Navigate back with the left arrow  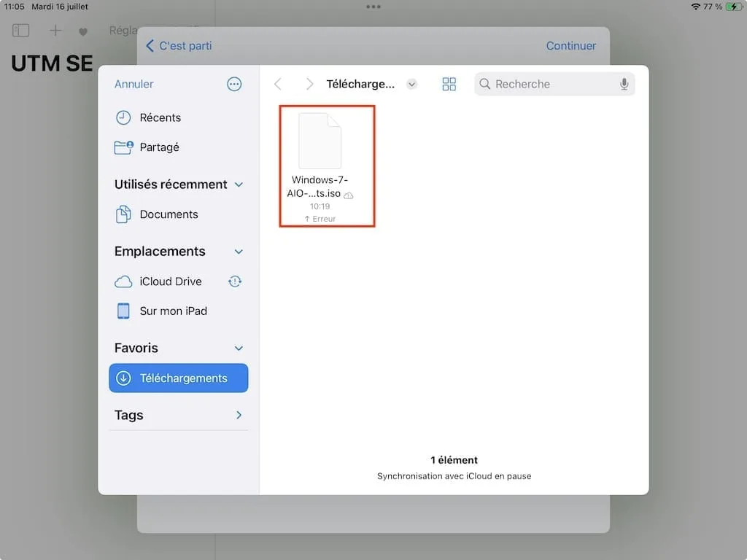[277, 83]
